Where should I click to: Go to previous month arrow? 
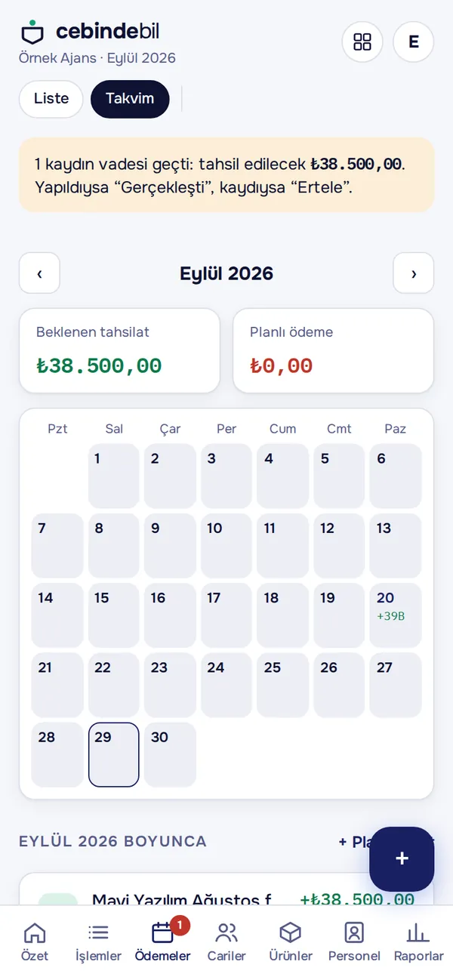coord(39,273)
